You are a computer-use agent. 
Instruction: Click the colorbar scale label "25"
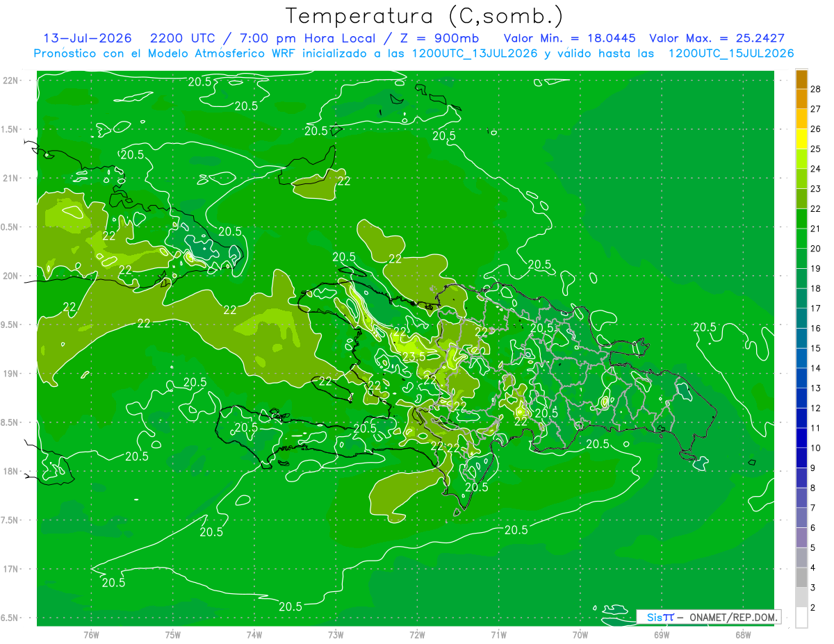click(x=816, y=149)
